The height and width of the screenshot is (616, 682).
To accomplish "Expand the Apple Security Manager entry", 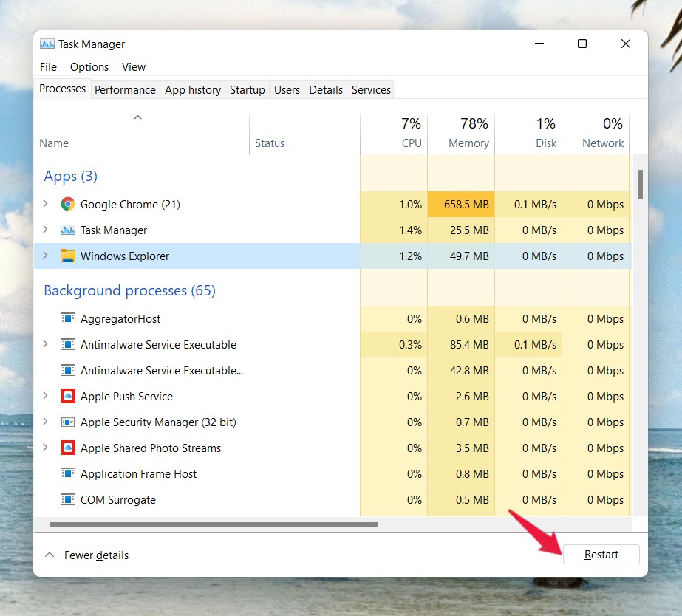I will point(45,422).
